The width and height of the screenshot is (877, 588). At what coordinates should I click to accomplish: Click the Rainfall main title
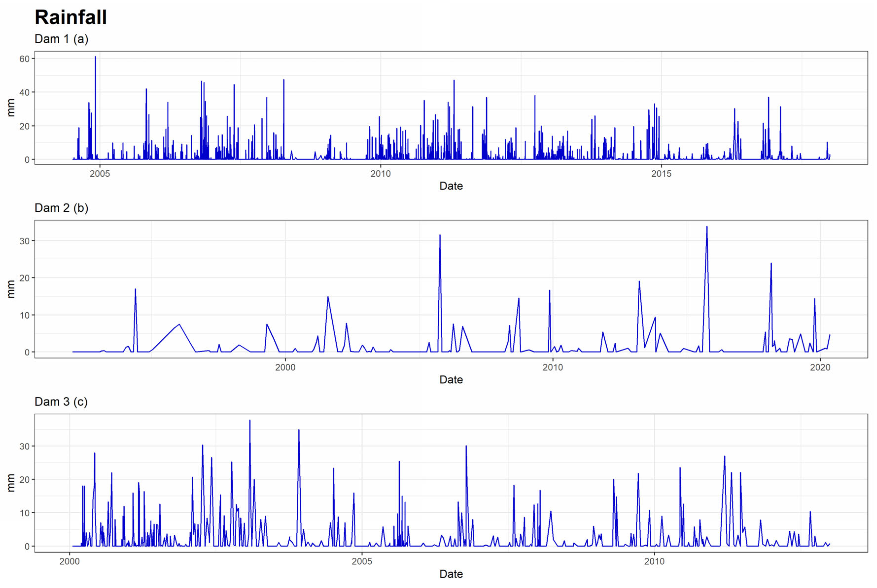tap(70, 17)
